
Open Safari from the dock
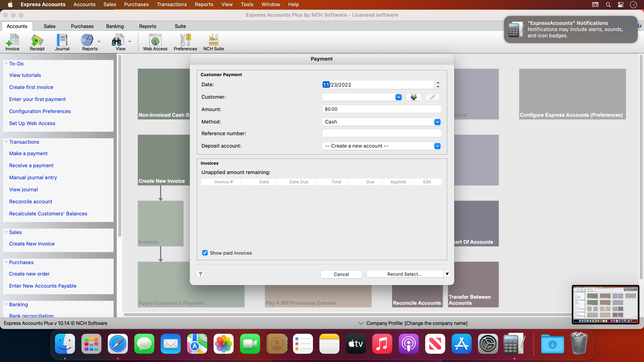coord(118,344)
